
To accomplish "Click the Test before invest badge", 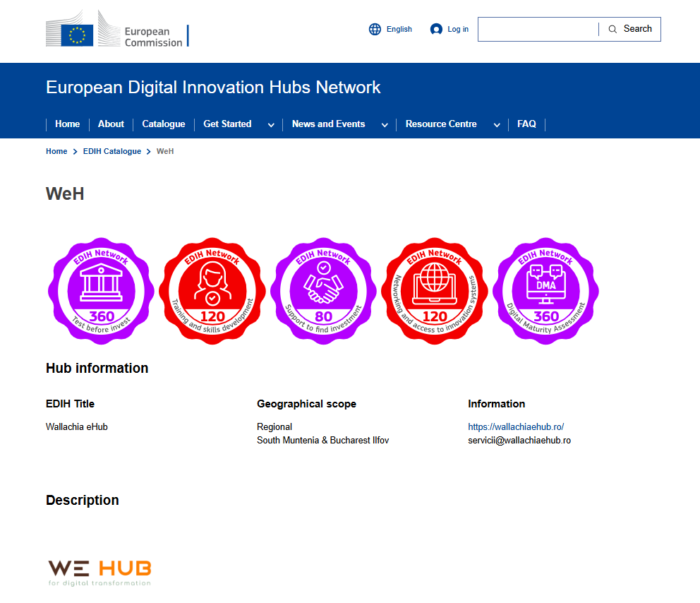I will tap(102, 291).
